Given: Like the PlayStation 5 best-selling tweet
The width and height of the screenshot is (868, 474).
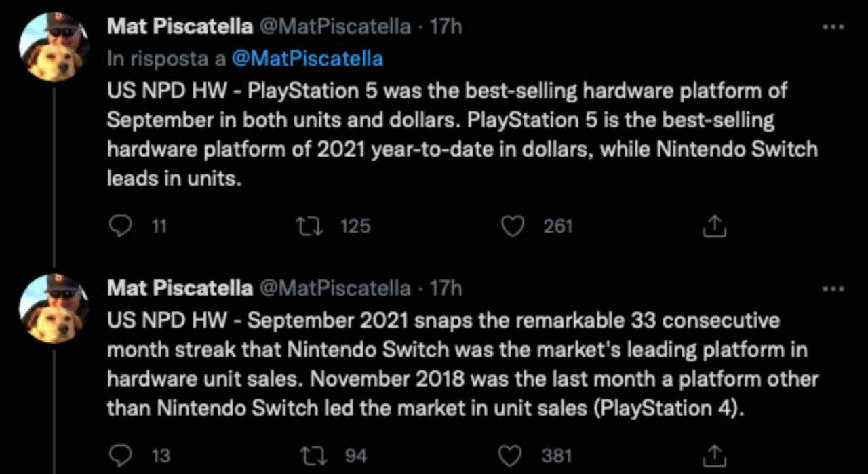Looking at the screenshot, I should (x=513, y=226).
